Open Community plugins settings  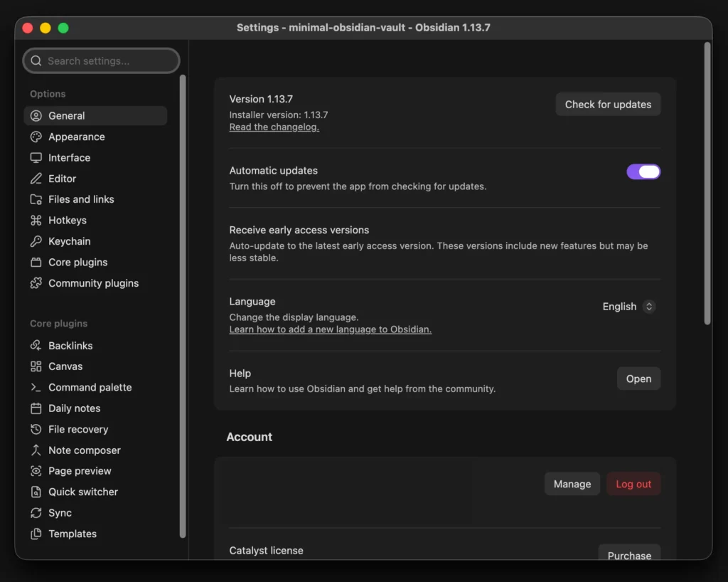pyautogui.click(x=95, y=283)
